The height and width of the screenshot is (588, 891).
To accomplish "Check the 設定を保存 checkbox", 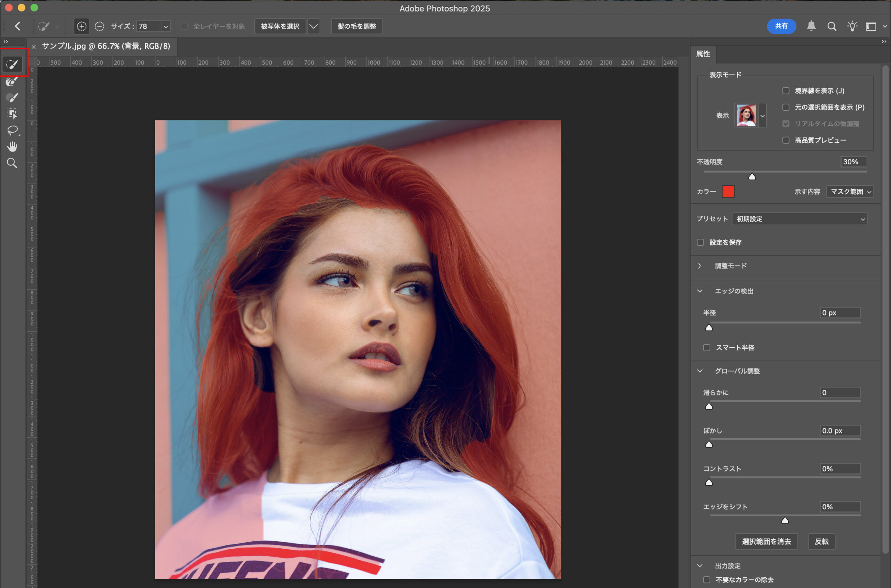I will pos(700,242).
